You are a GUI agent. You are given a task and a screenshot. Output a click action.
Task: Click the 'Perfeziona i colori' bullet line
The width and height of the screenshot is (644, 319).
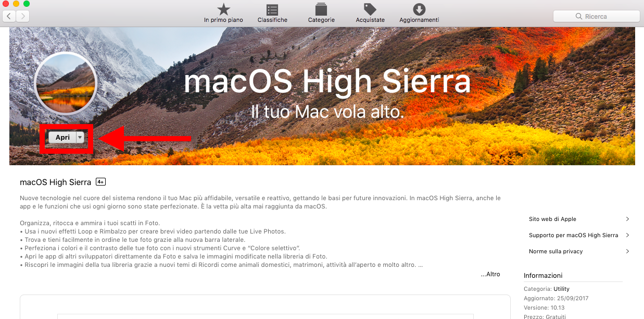tap(160, 248)
